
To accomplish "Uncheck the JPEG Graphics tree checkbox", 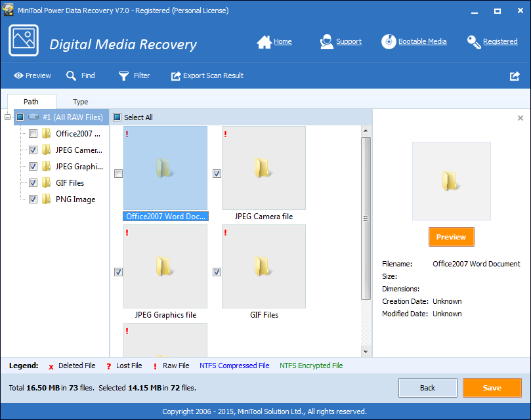I will pyautogui.click(x=33, y=166).
